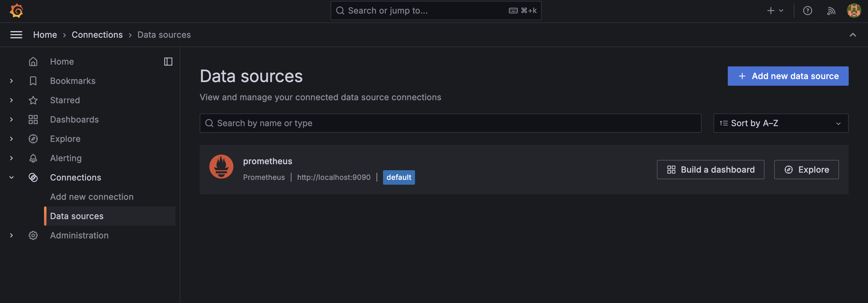Click the sort icon beside Sort by A–Z
868x303 pixels.
click(724, 123)
